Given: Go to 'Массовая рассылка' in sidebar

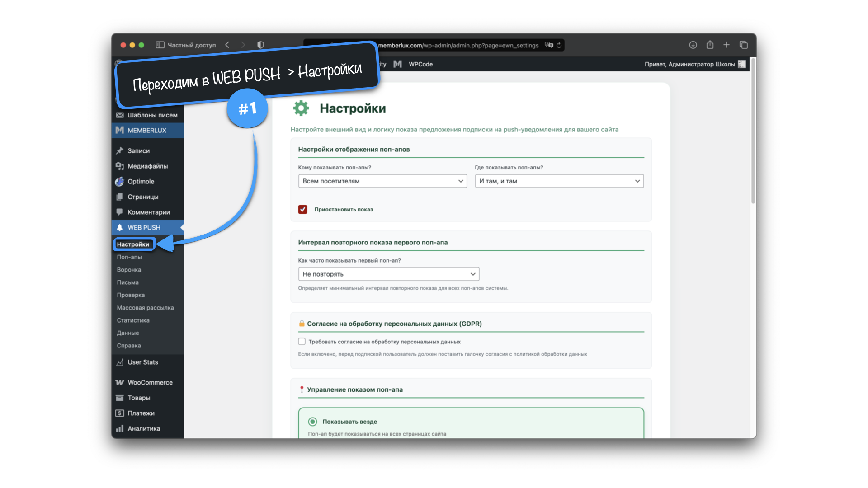Looking at the screenshot, I should (145, 308).
